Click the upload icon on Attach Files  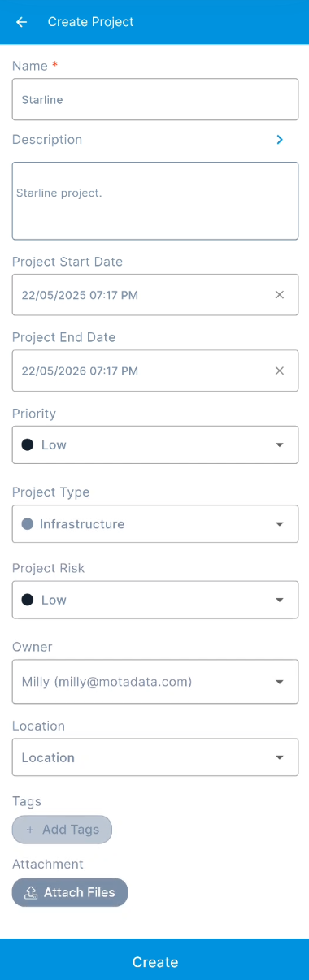(31, 892)
